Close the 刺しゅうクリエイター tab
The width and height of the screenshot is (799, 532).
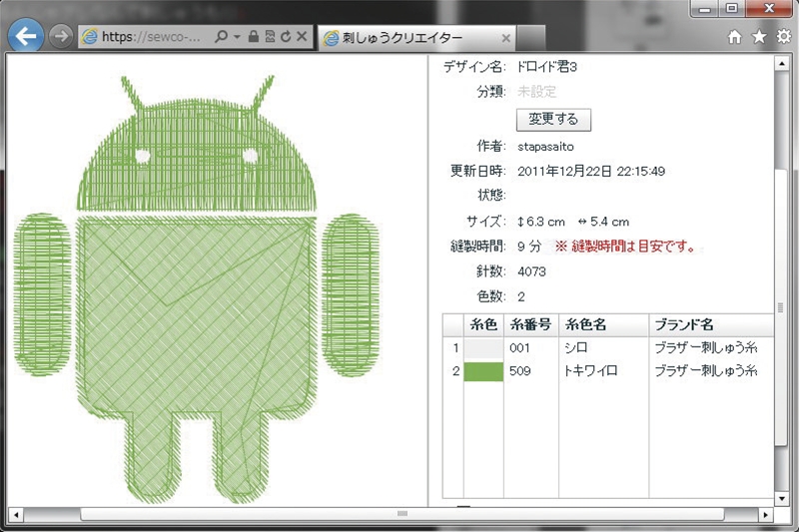(x=505, y=38)
